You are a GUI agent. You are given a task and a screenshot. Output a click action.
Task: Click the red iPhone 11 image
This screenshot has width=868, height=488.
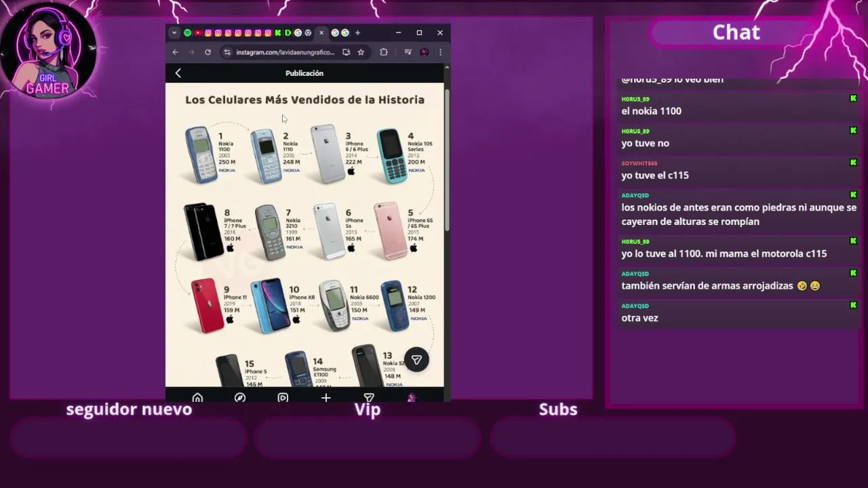(208, 306)
